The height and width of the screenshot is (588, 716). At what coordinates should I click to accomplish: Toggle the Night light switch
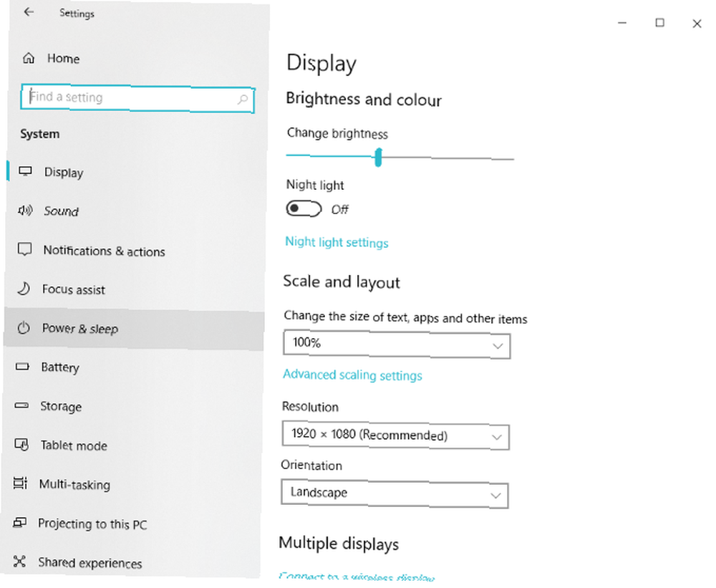point(304,209)
